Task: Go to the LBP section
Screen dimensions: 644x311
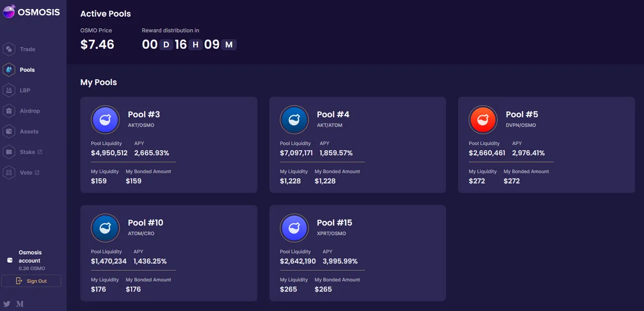Action: click(x=25, y=90)
